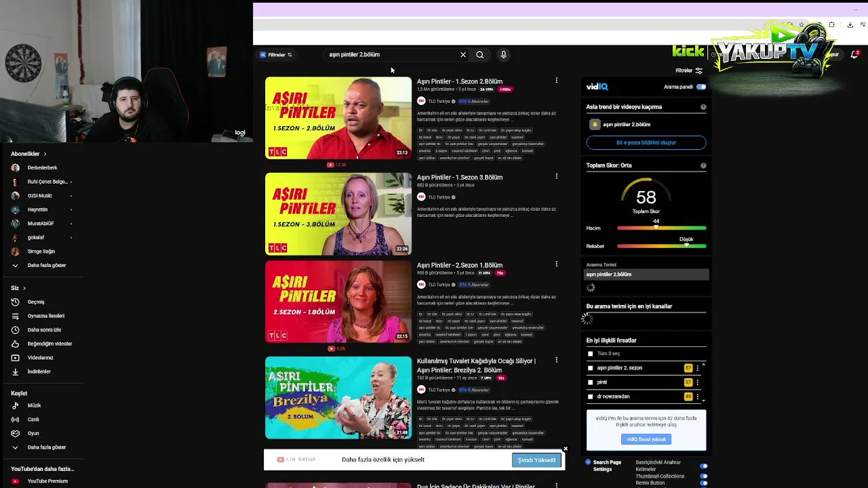Open more options for keyword "aşırı pintiler 2. sezon"
Viewport: 868px width, 488px height.
point(698,368)
